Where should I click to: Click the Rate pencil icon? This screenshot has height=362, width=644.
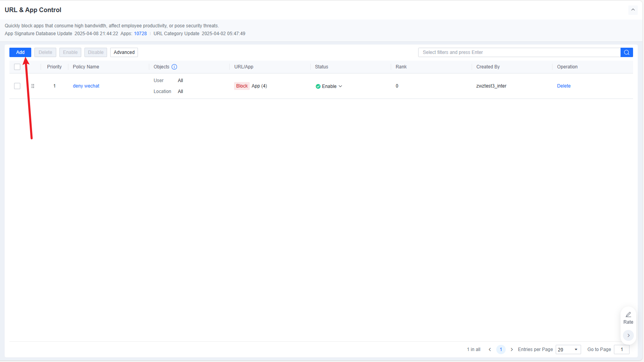click(628, 315)
